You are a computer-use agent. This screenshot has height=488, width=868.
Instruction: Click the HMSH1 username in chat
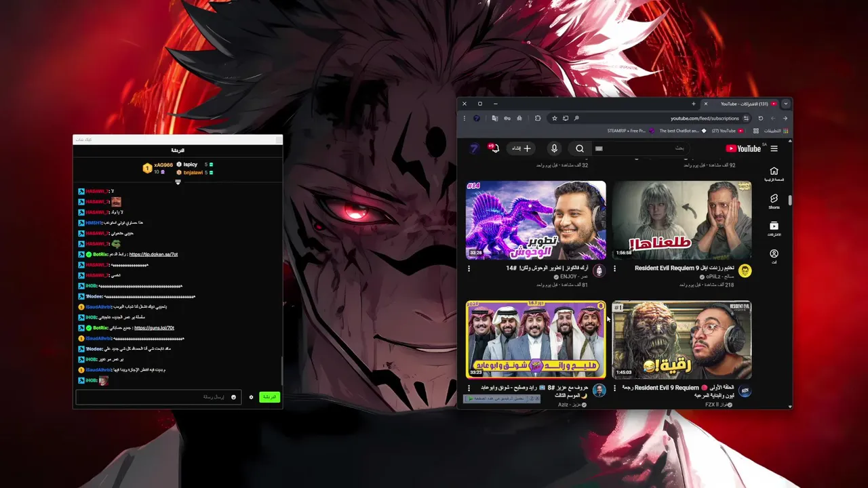pyautogui.click(x=93, y=223)
